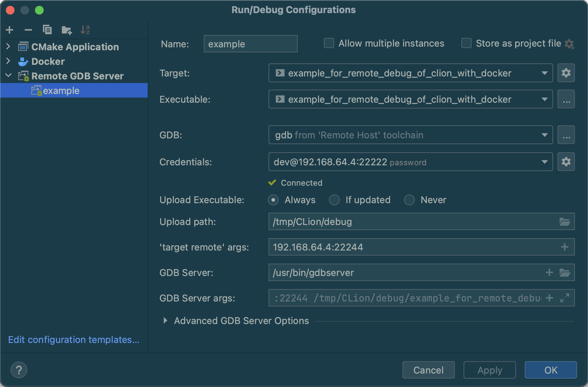This screenshot has height=387, width=588.
Task: Click the Name input field
Action: (x=251, y=44)
